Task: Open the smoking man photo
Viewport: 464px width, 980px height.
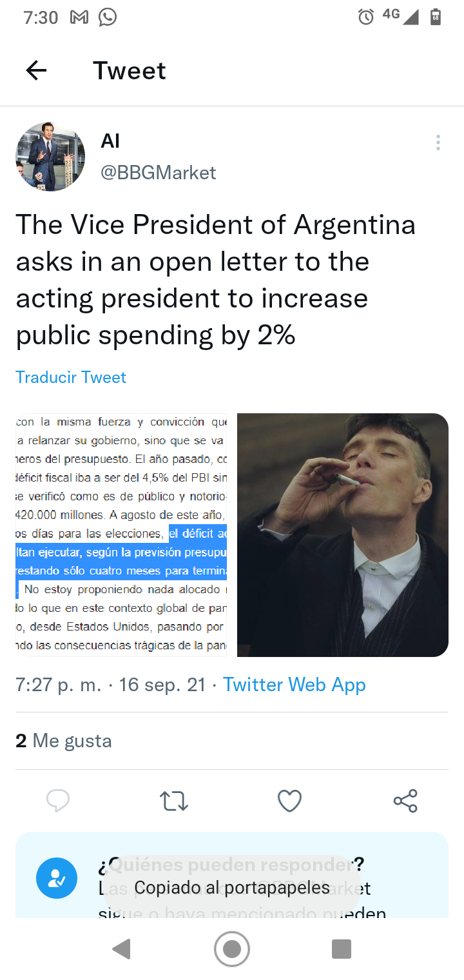Action: (x=342, y=534)
